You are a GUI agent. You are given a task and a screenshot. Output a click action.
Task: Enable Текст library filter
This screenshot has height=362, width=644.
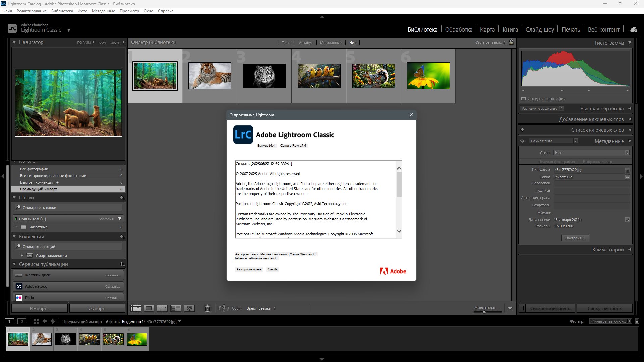(x=286, y=43)
